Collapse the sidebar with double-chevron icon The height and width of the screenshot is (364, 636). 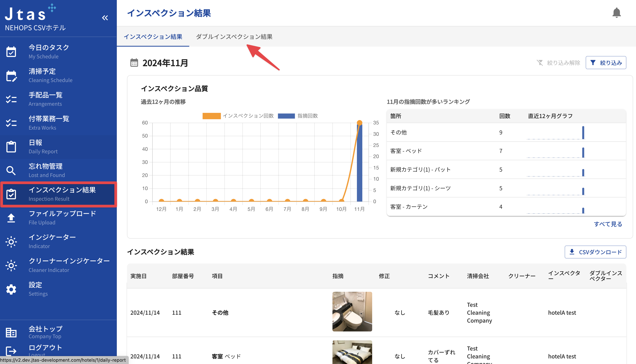click(x=105, y=18)
